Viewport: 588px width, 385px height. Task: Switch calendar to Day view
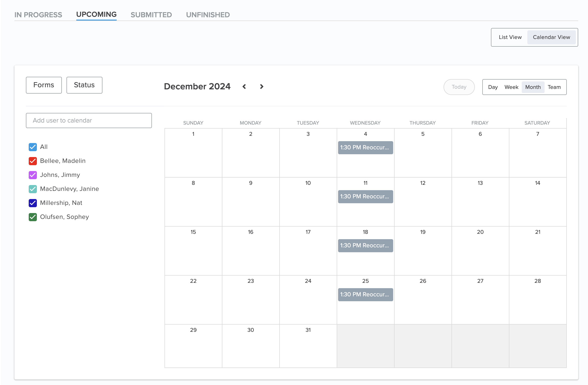(x=493, y=87)
